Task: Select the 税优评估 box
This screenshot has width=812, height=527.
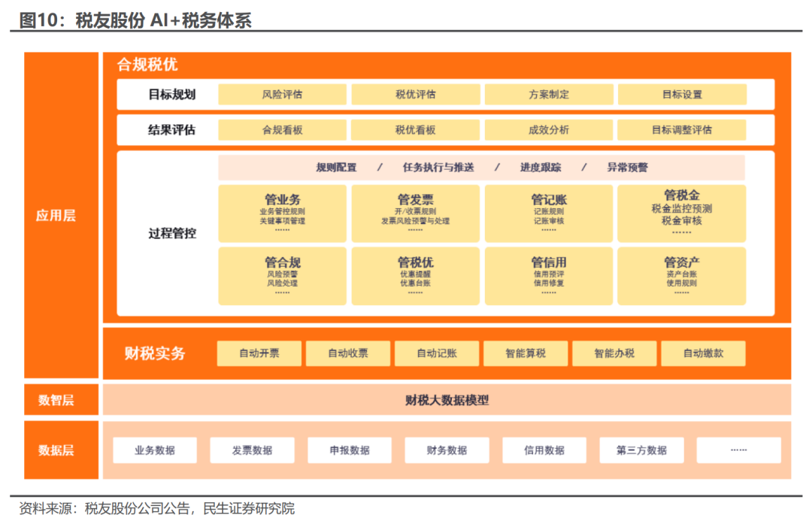Action: [415, 94]
